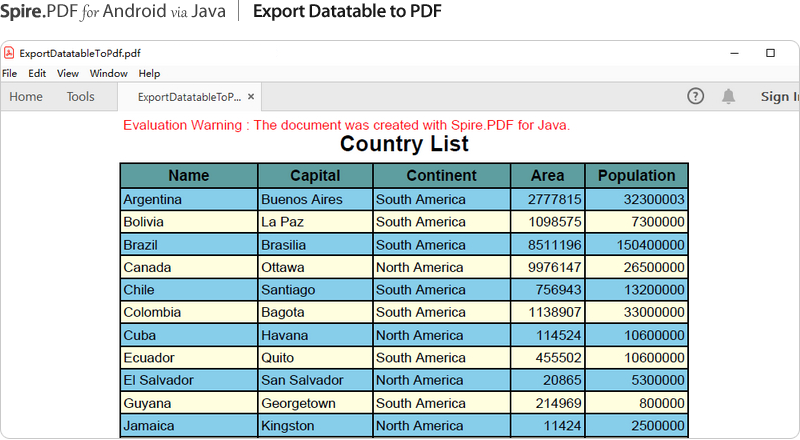Screen dimensions: 800x440
Task: Open the Edit menu
Action: tap(37, 73)
